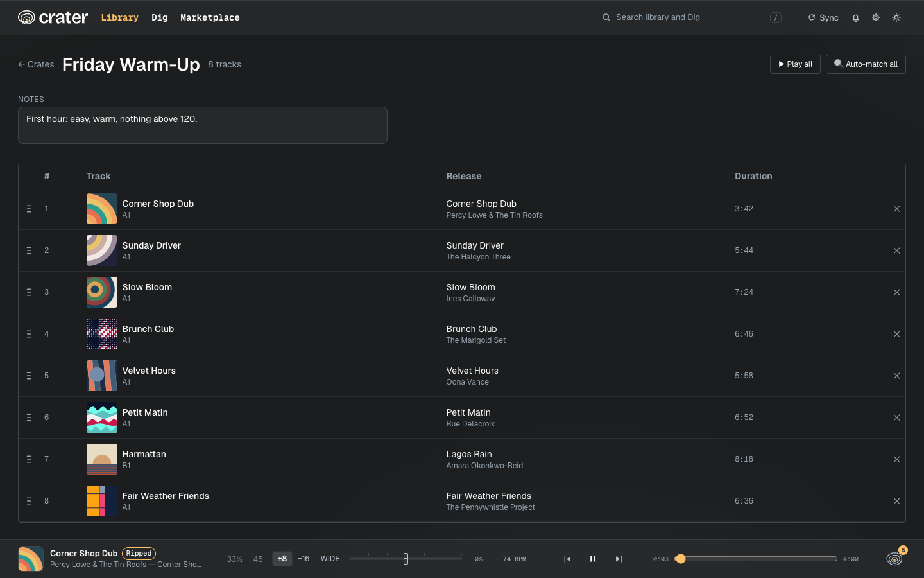Skip to next track
Image resolution: width=924 pixels, height=578 pixels.
619,559
